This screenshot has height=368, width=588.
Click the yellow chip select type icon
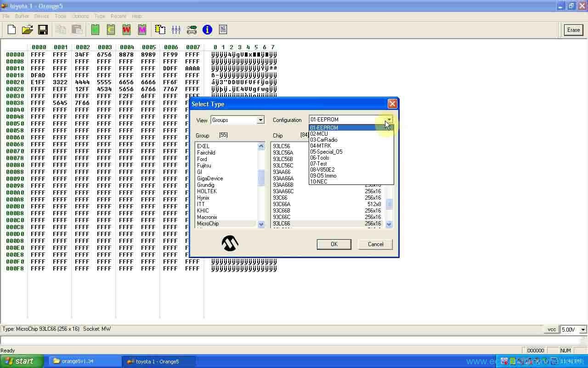(160, 30)
